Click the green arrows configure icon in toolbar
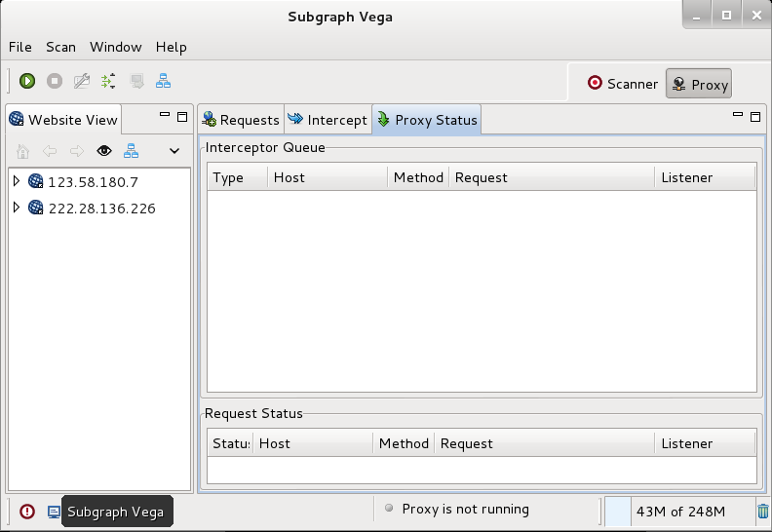The width and height of the screenshot is (772, 532). [x=109, y=81]
